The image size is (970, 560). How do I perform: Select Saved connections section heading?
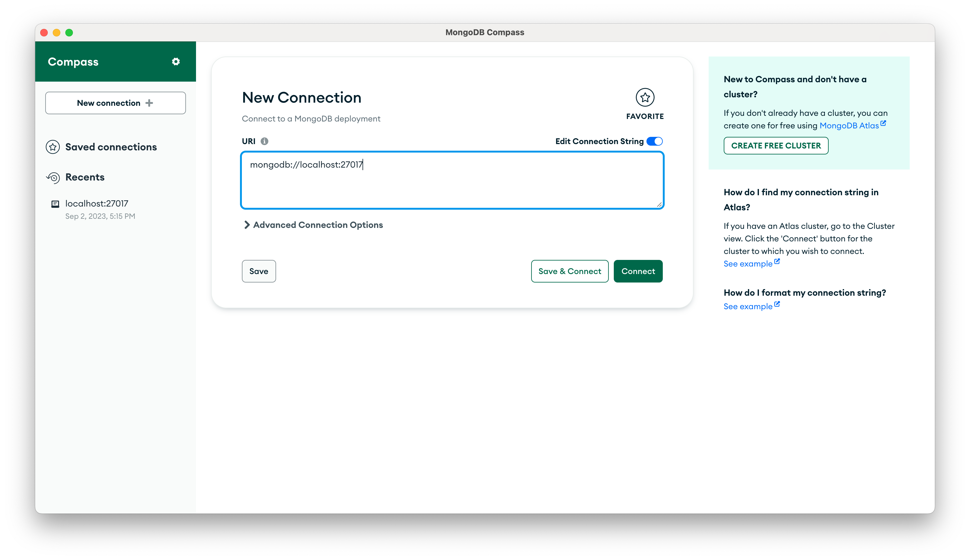tap(111, 147)
